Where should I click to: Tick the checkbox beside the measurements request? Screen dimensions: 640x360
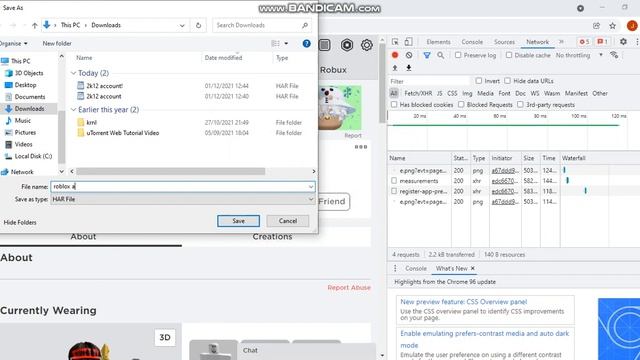pos(394,180)
